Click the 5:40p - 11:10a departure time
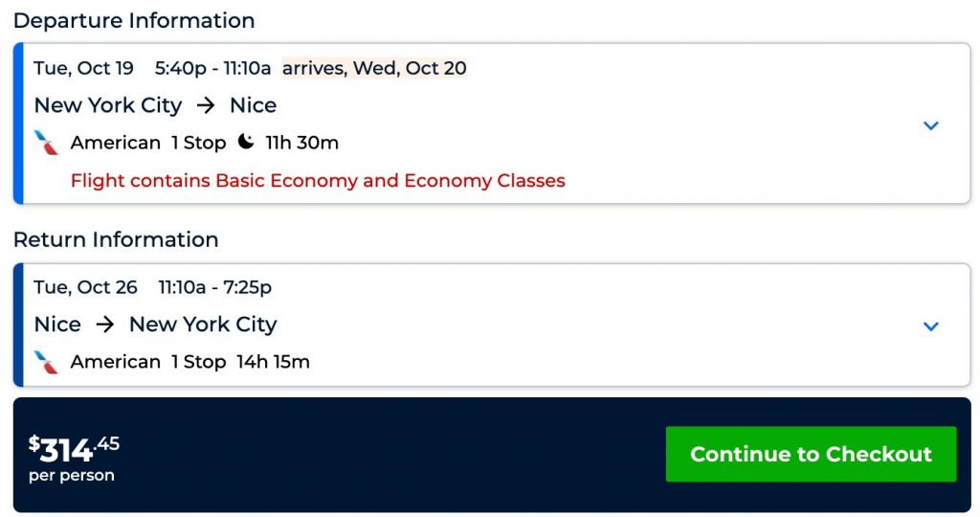Screen dimensions: 980x517 pyautogui.click(x=212, y=68)
